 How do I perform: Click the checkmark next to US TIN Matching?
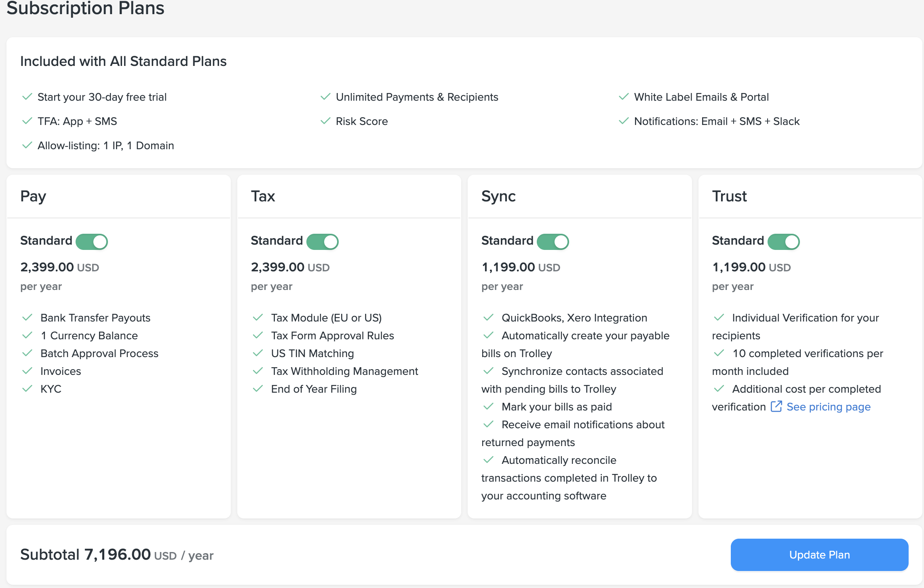(258, 353)
